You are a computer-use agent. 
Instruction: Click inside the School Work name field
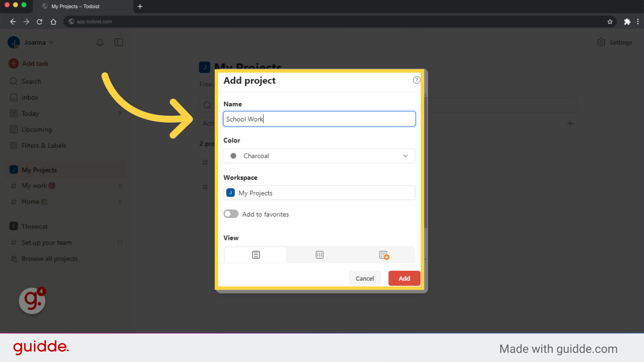click(319, 119)
